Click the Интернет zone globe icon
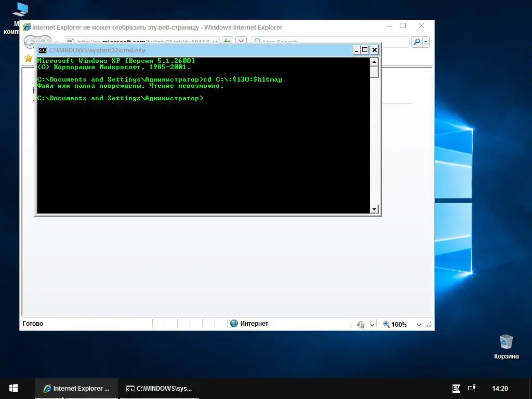 (x=234, y=323)
